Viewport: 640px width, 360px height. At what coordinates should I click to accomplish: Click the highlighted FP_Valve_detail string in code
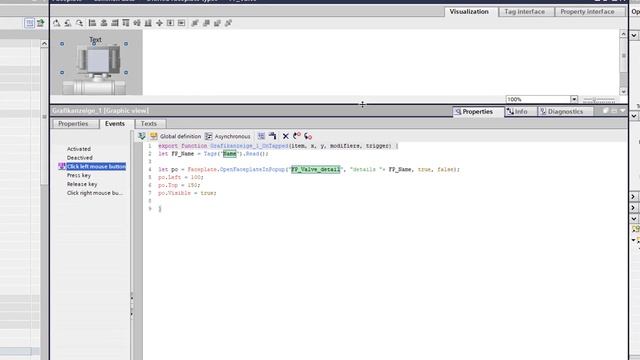[x=316, y=169]
